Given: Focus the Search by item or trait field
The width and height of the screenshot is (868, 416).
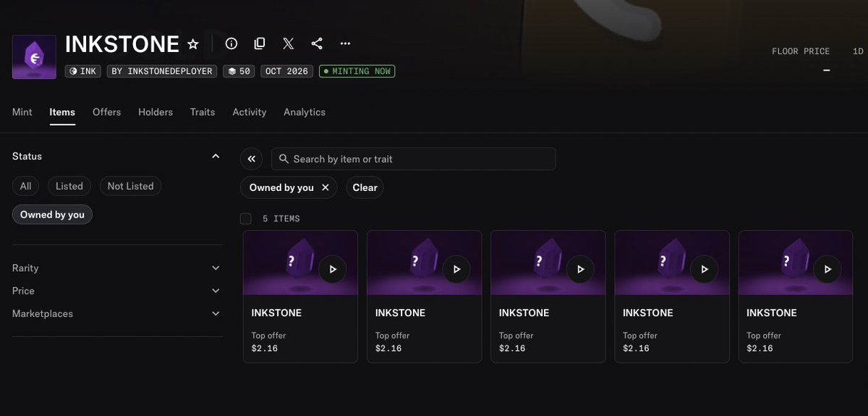Looking at the screenshot, I should click(414, 159).
